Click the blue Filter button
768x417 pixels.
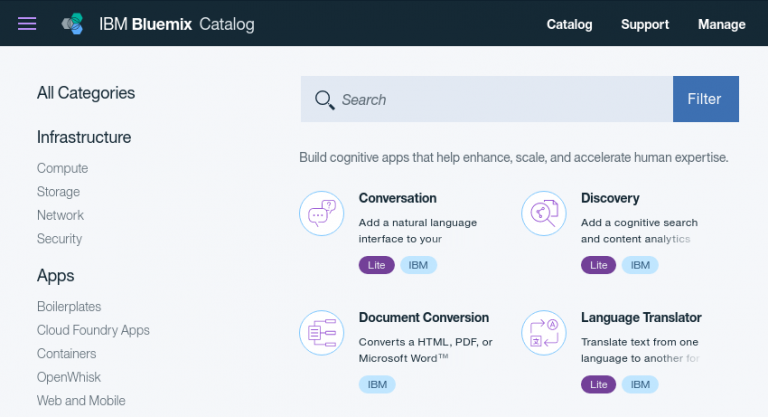pos(706,99)
